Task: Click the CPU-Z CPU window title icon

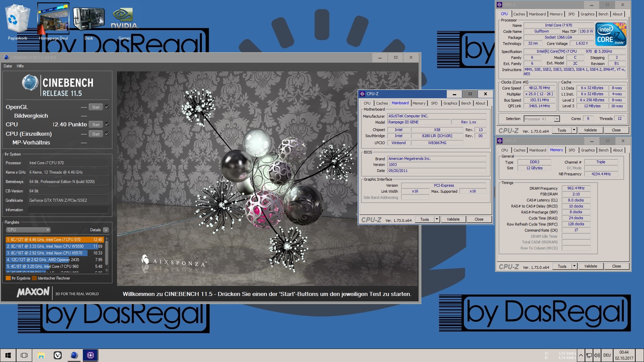Action: [500, 5]
